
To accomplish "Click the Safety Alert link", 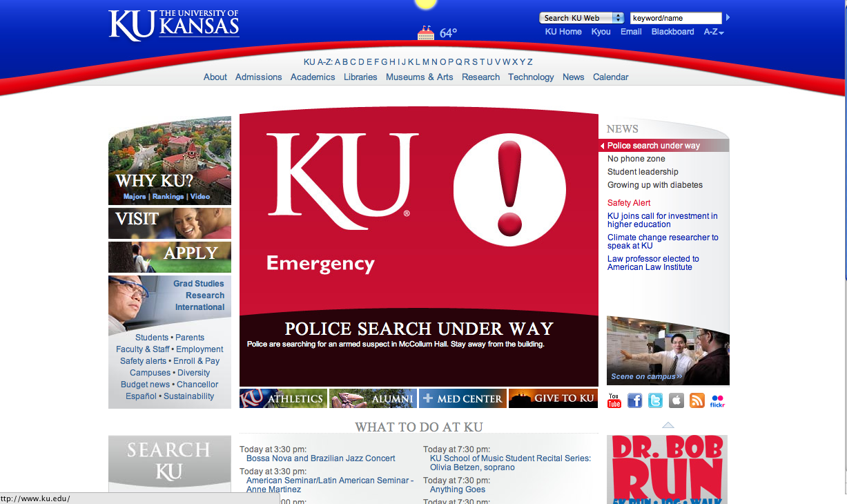I will tap(629, 203).
